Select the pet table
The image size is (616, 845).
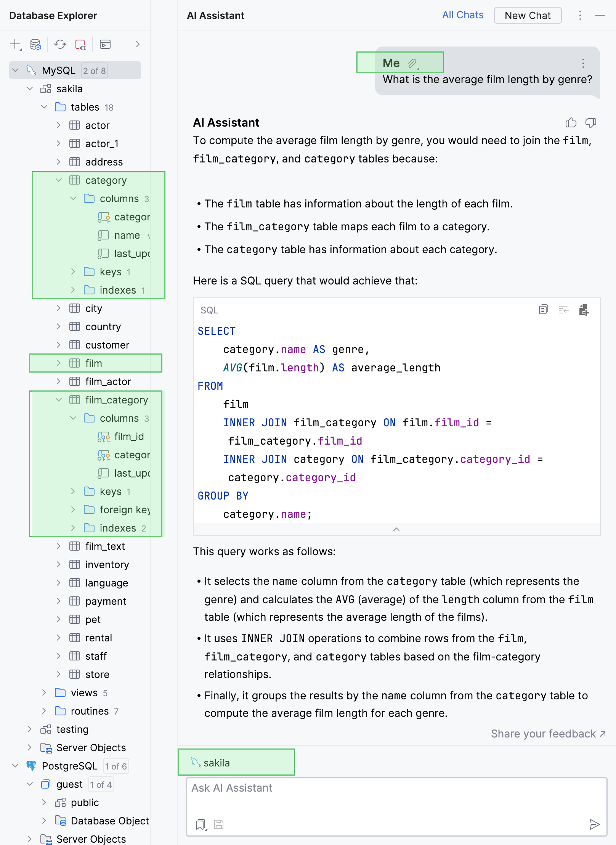point(93,620)
